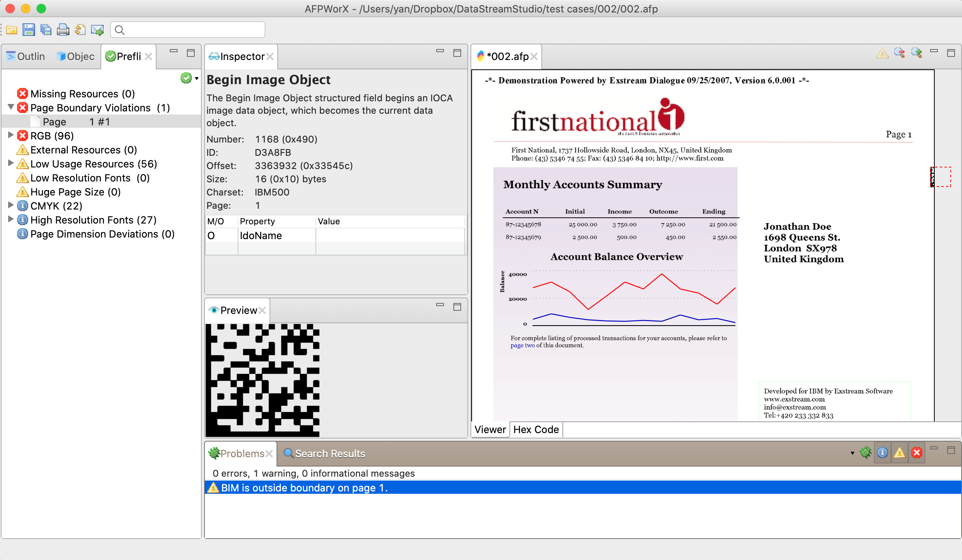Click the blue floppy disk Save icon
The height and width of the screenshot is (560, 962).
pyautogui.click(x=28, y=30)
